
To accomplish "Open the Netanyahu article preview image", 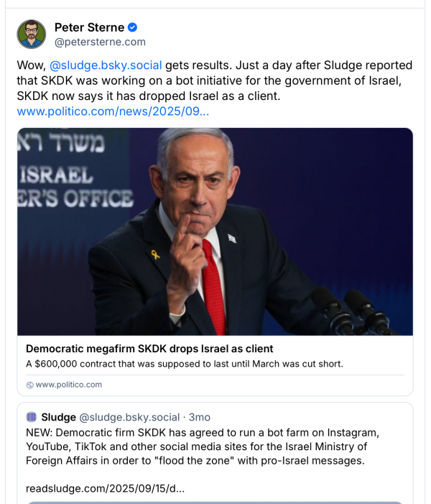I will (x=215, y=232).
